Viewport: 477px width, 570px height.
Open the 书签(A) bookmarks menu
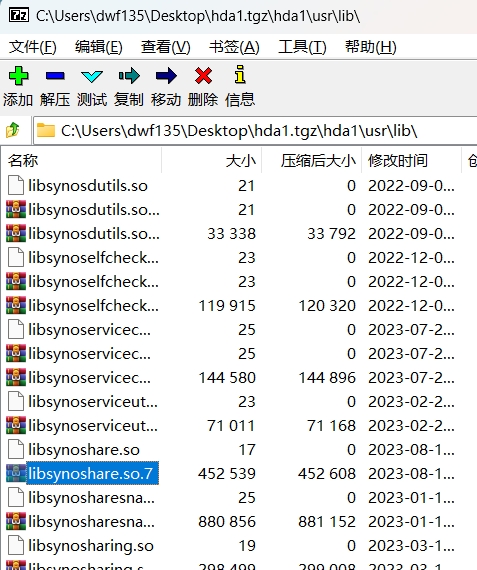[x=234, y=47]
